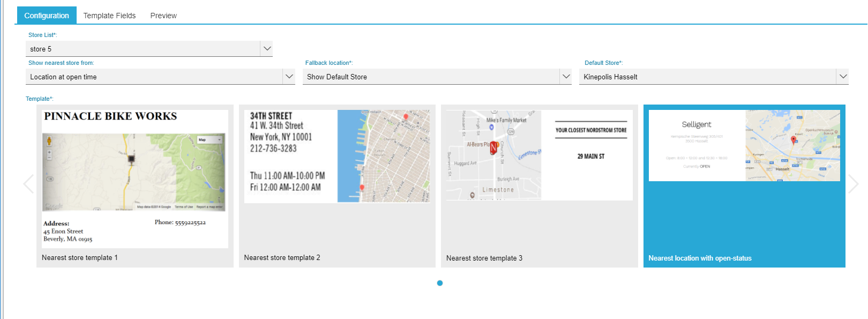868x319 pixels.
Task: Click the next templates right arrow
Action: point(853,184)
